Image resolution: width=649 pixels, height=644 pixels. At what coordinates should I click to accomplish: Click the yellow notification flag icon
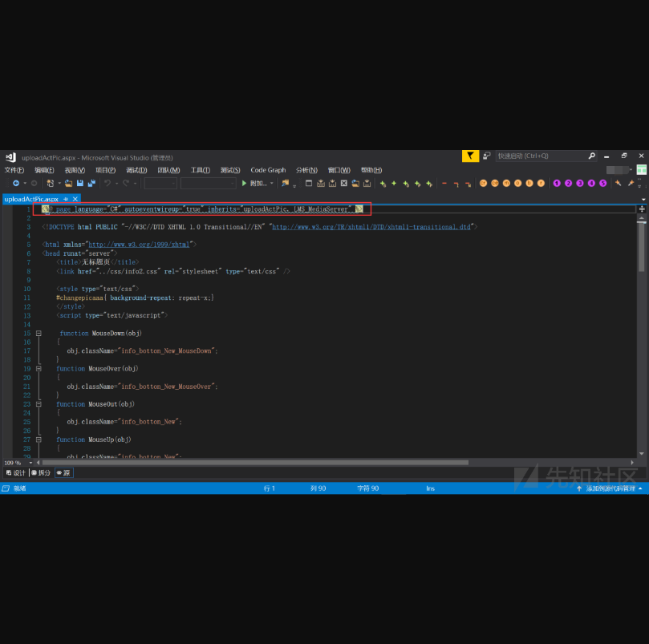(x=470, y=156)
